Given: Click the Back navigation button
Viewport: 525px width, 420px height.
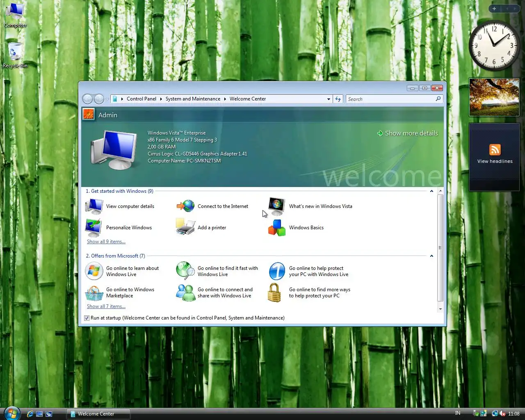Looking at the screenshot, I should click(87, 99).
